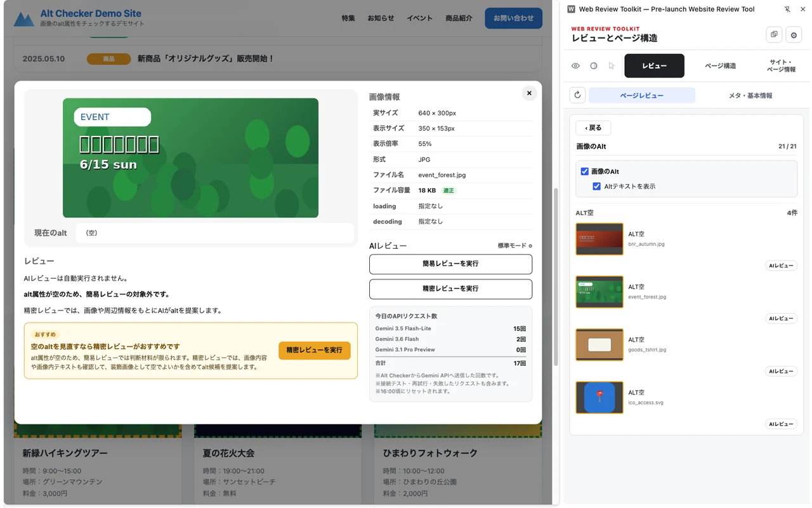Select the bnr_autumn.jpg thumbnail
The width and height of the screenshot is (812, 508).
(x=599, y=239)
